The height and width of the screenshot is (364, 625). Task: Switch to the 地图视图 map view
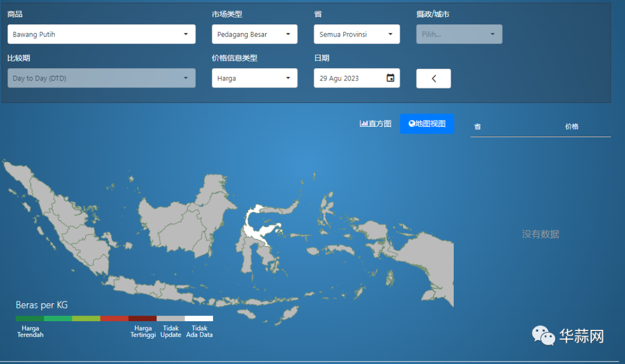click(x=427, y=124)
